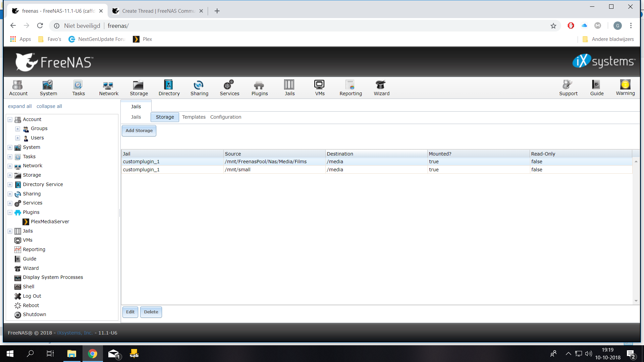
Task: Sort table by Source column header
Action: coord(274,154)
